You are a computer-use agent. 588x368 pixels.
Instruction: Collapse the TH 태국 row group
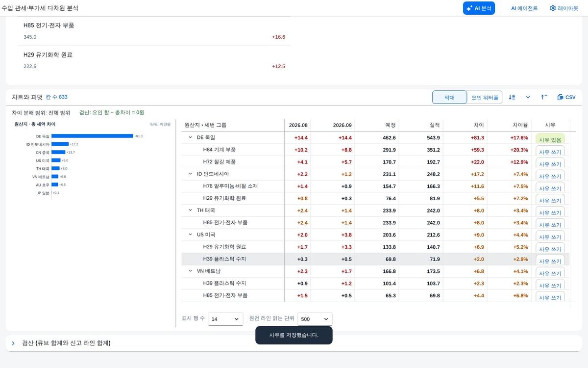click(x=191, y=210)
